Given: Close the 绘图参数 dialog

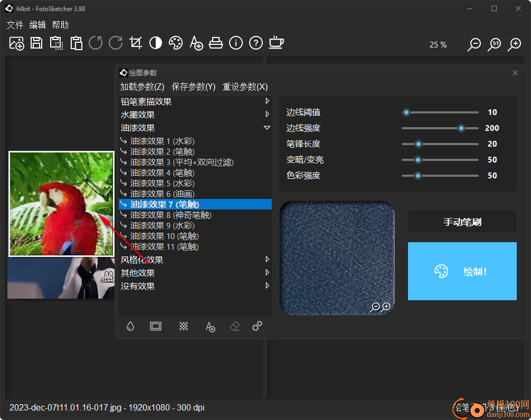Looking at the screenshot, I should click(515, 73).
